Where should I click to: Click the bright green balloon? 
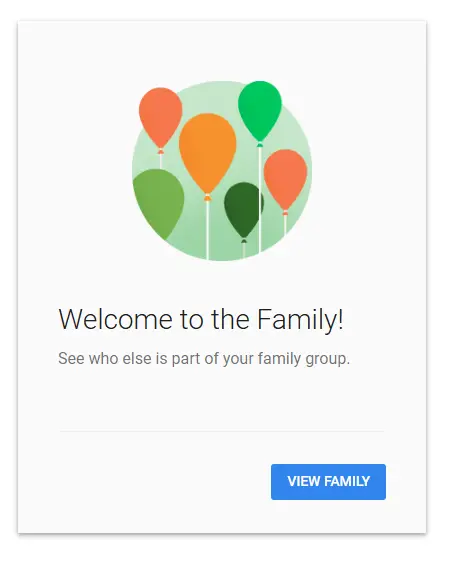click(260, 111)
